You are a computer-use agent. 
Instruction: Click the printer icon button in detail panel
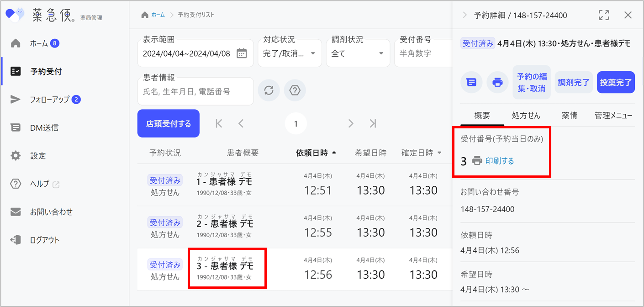(498, 83)
